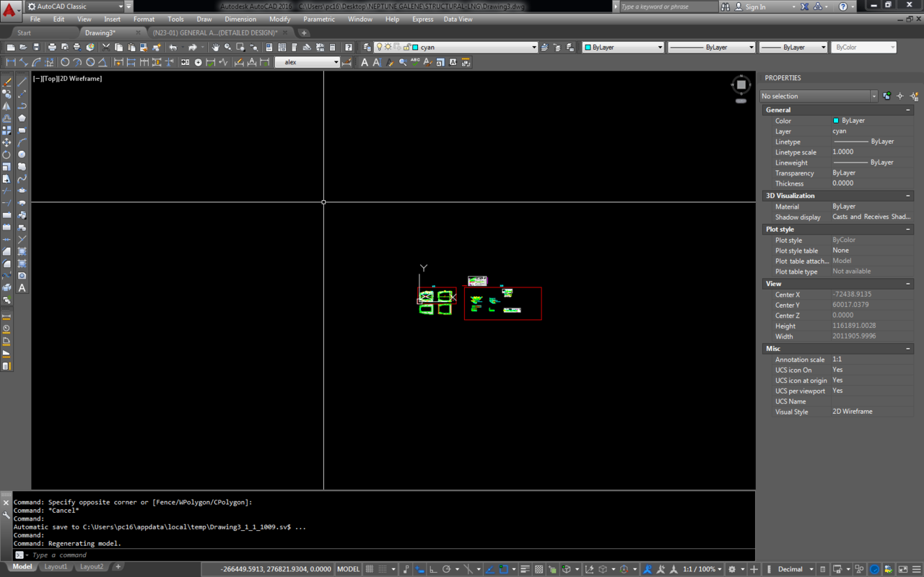This screenshot has width=924, height=577.
Task: Select the Circle draw tool
Action: coord(22,155)
